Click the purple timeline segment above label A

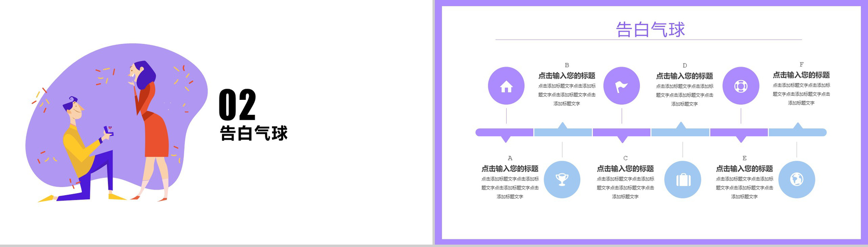point(505,133)
